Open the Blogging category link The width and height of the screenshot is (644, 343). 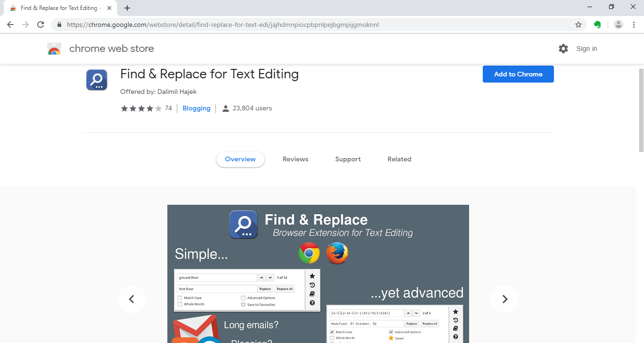(x=197, y=109)
